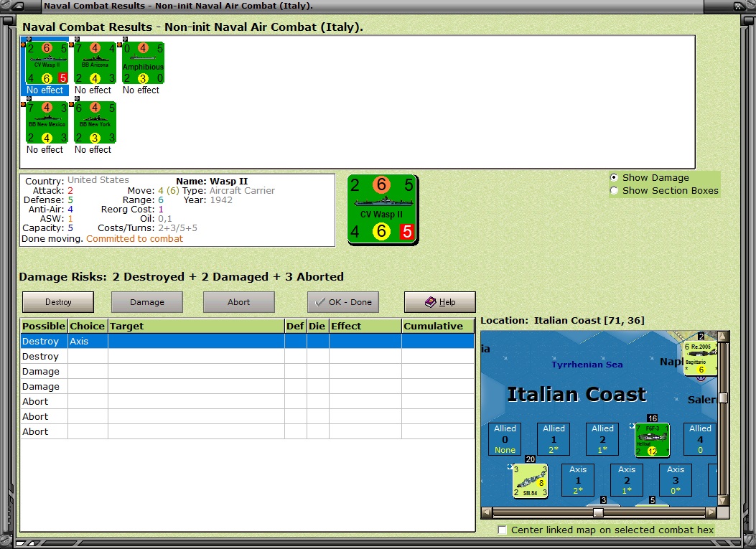
Task: Select the last Abort row
Action: (248, 431)
